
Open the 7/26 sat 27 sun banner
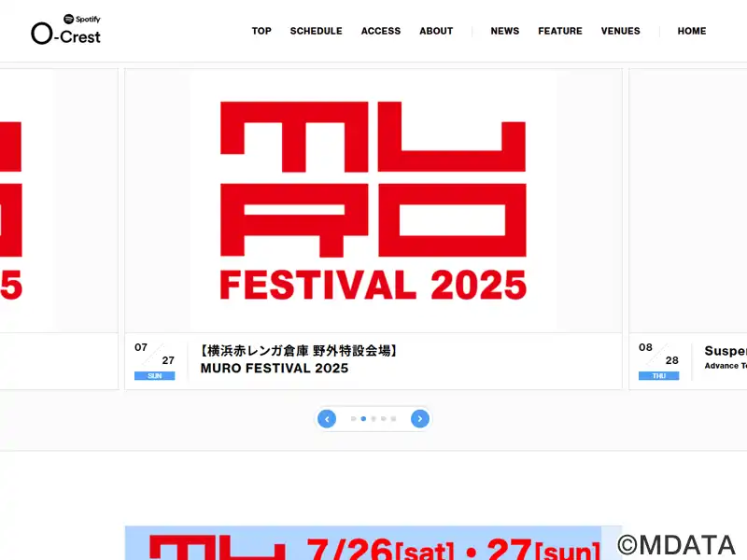(x=373, y=543)
